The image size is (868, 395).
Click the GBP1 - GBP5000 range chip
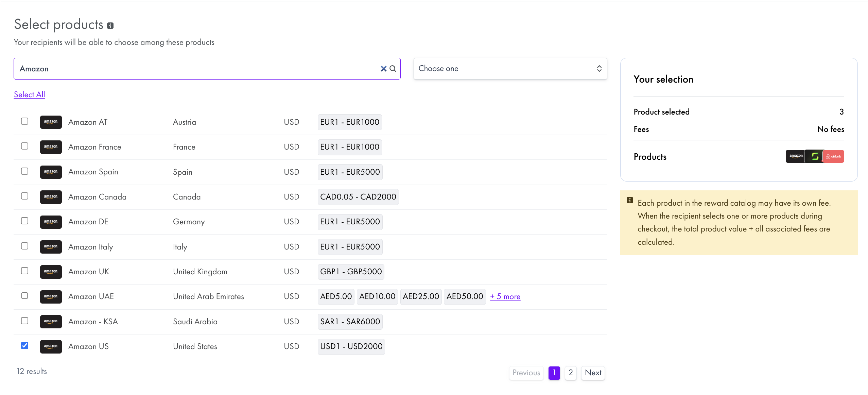(351, 272)
